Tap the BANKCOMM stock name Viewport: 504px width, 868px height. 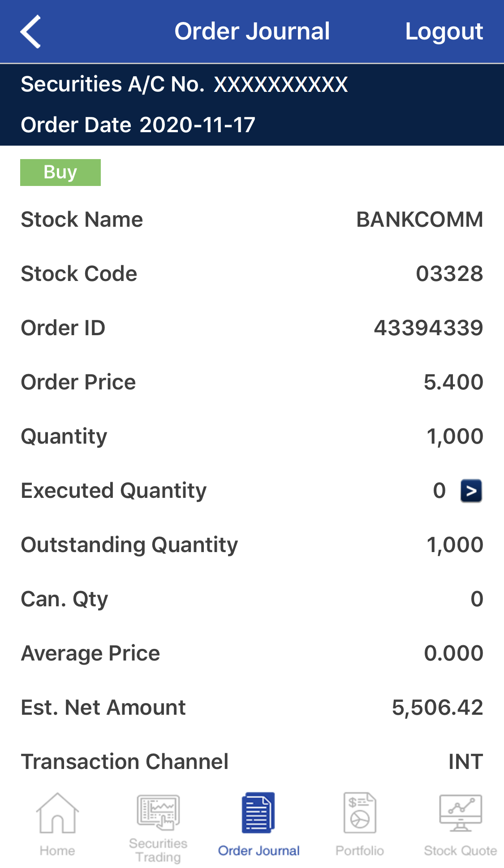click(419, 220)
